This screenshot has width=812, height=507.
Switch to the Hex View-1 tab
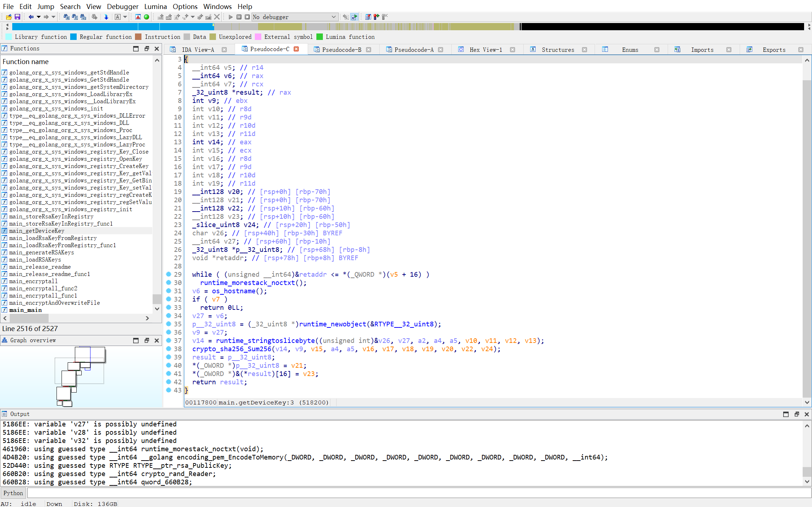[x=486, y=50]
